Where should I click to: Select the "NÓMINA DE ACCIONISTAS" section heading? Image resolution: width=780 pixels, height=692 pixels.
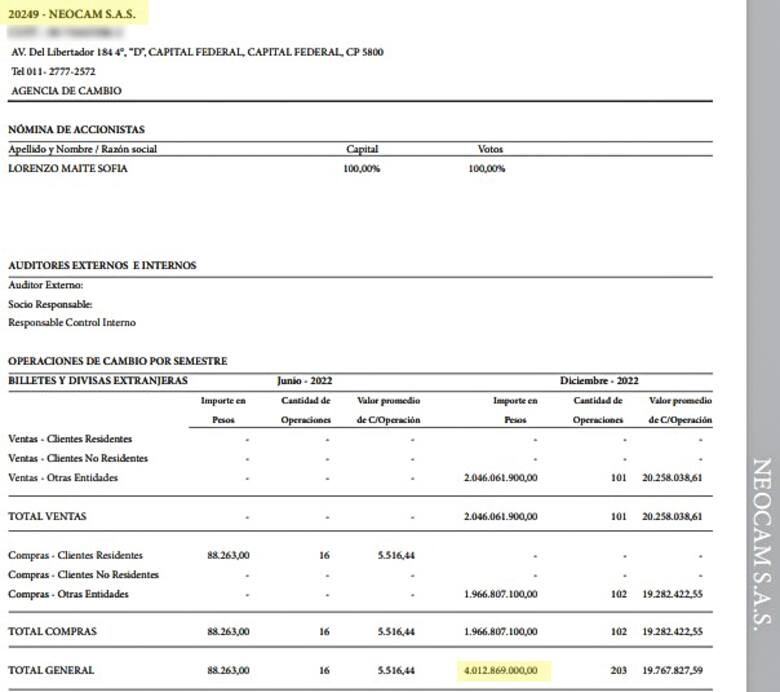pyautogui.click(x=76, y=130)
